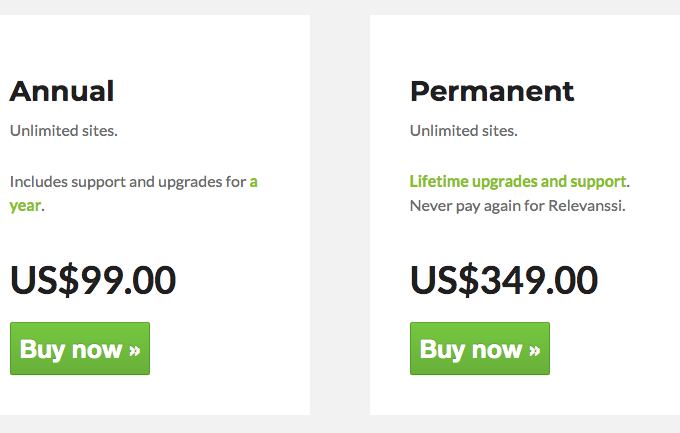The height and width of the screenshot is (433, 680).
Task: Click the » arrow in Annual's Buy now button
Action: coord(134,350)
